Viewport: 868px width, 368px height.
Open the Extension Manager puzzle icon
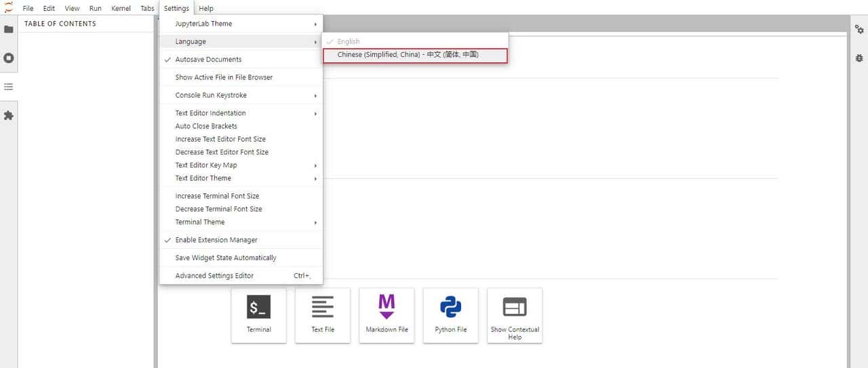tap(9, 116)
